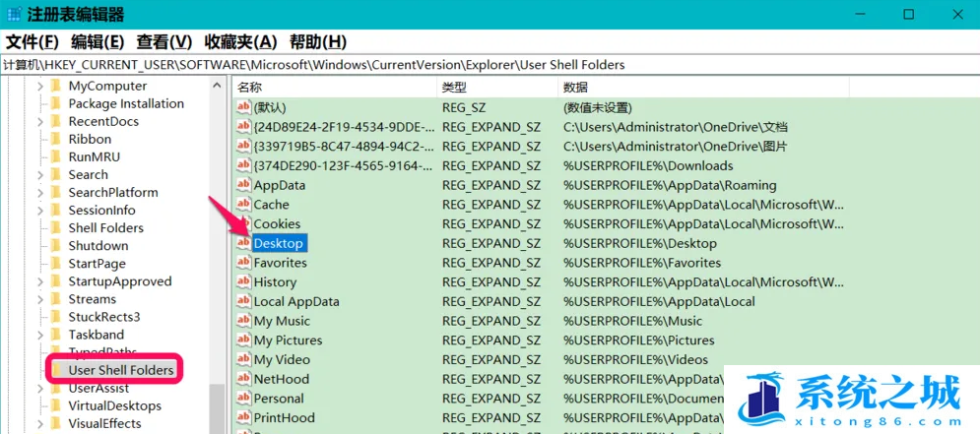This screenshot has width=980, height=434.
Task: Select the SearchPlatform tree key label
Action: [113, 192]
